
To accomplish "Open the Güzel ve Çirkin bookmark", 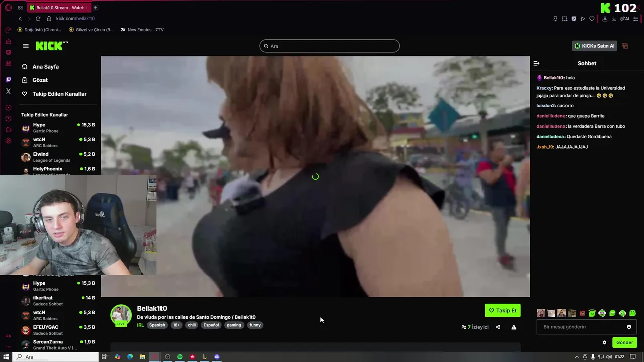I will 91,30.
